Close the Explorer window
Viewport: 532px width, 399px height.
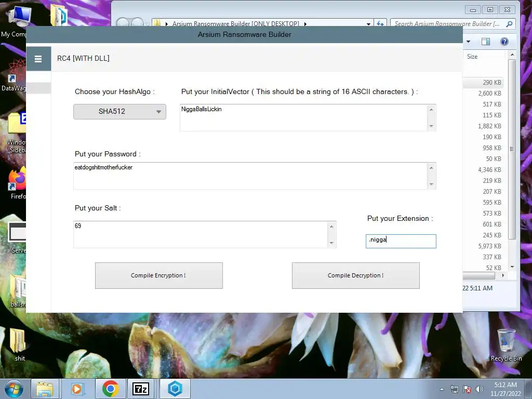507,10
